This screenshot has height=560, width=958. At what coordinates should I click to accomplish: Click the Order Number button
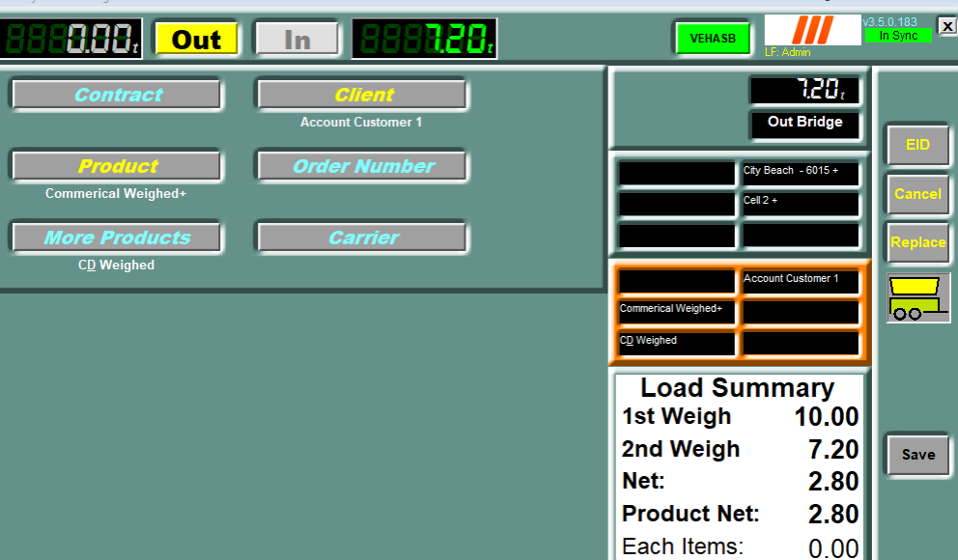pos(362,166)
